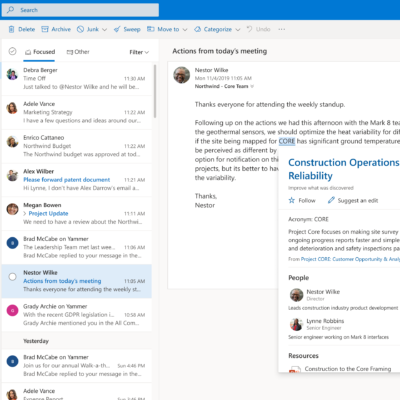This screenshot has width=400, height=400.
Task: Click the Follow star icon on topic card
Action: pos(292,200)
